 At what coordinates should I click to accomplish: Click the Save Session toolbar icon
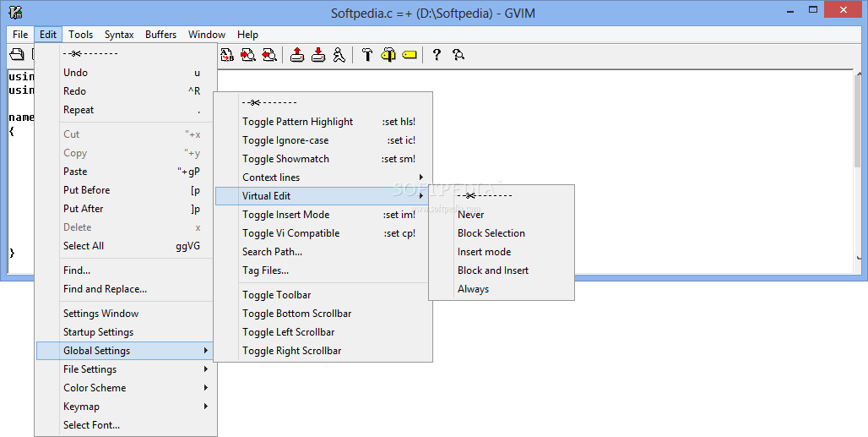[x=318, y=54]
